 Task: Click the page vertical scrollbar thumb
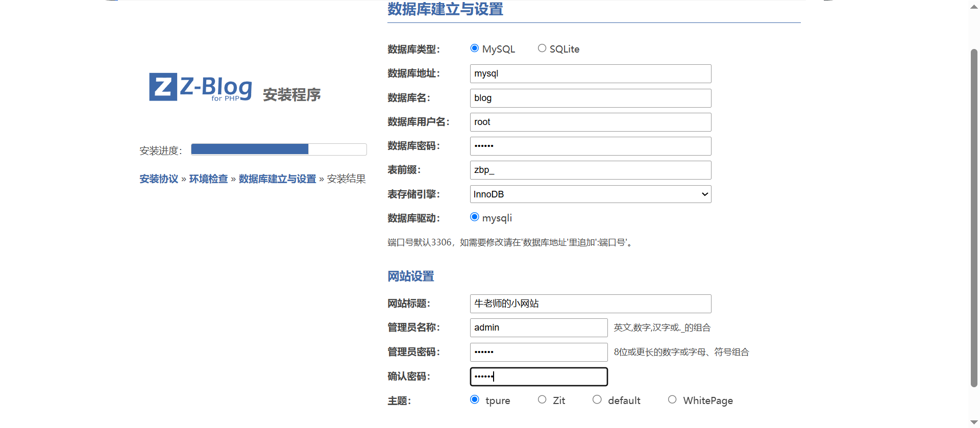[x=974, y=218]
